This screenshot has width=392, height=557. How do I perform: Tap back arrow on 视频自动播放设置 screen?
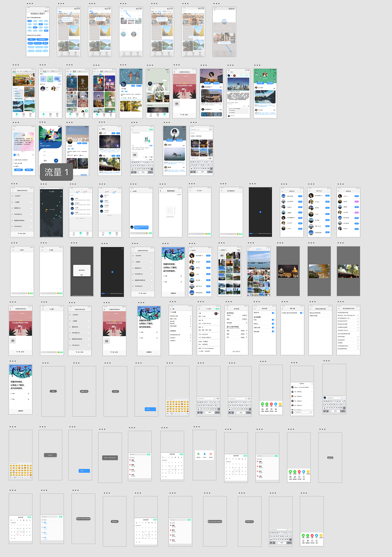(311, 309)
